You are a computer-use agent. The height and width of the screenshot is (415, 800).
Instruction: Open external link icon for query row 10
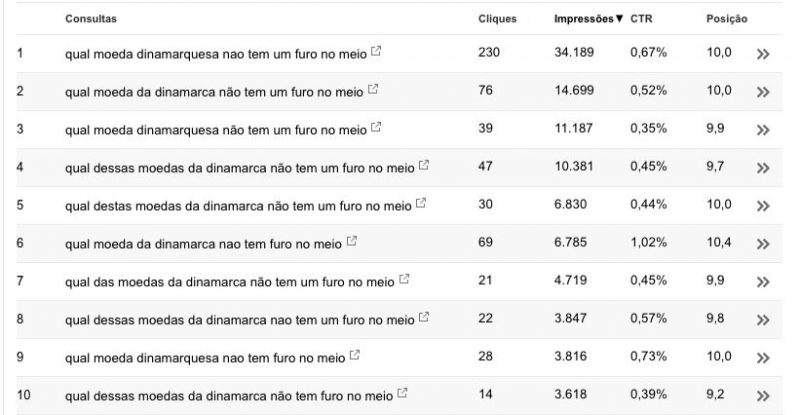402,393
